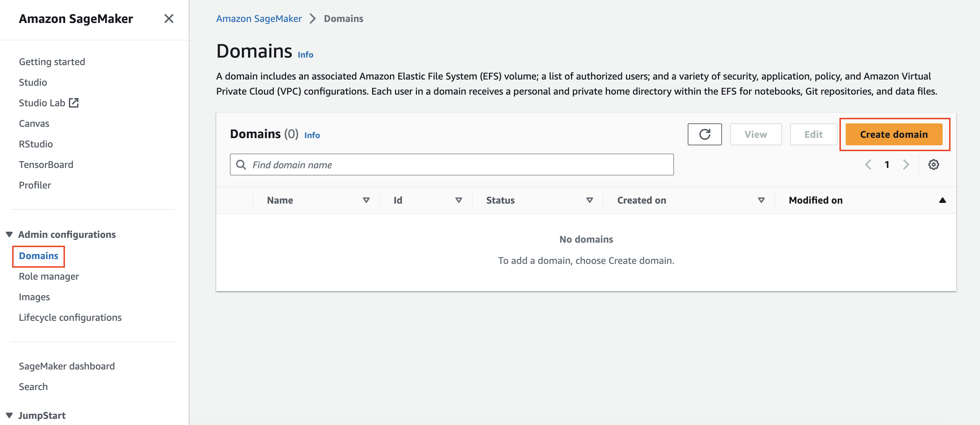980x425 pixels.
Task: Sort table by Status column arrow
Action: (589, 201)
